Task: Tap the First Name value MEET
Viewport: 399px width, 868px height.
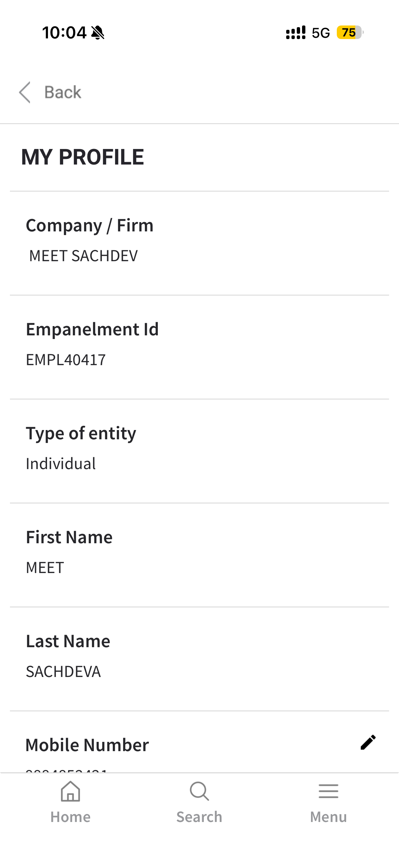Action: (x=45, y=568)
